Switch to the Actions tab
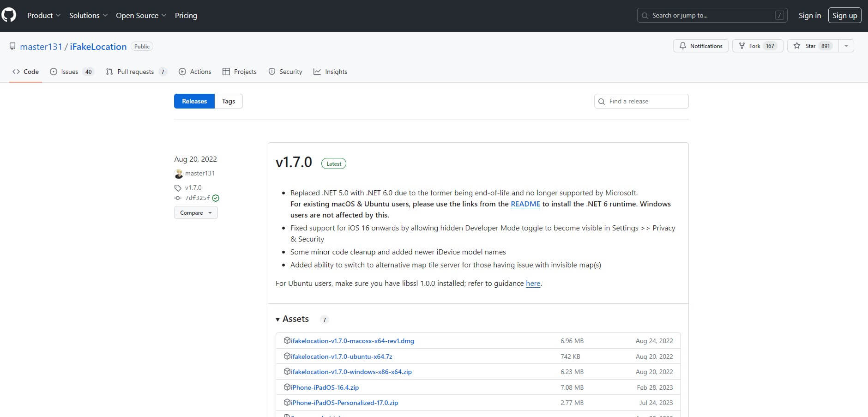This screenshot has height=417, width=868. click(195, 72)
